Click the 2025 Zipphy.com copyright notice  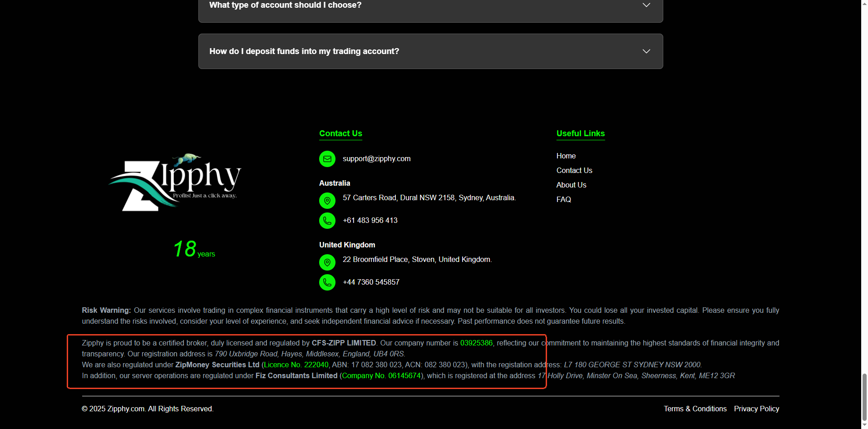pyautogui.click(x=148, y=409)
